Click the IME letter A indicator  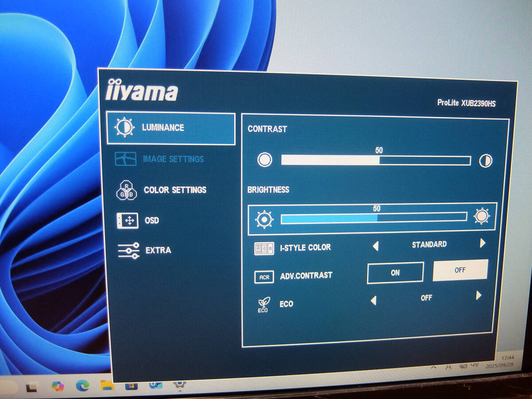(x=449, y=367)
